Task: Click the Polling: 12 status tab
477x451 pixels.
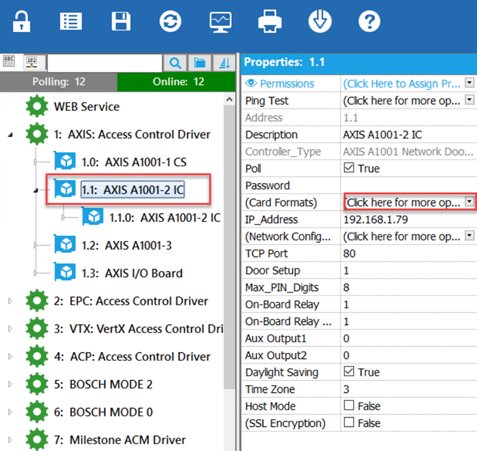Action: pos(59,82)
